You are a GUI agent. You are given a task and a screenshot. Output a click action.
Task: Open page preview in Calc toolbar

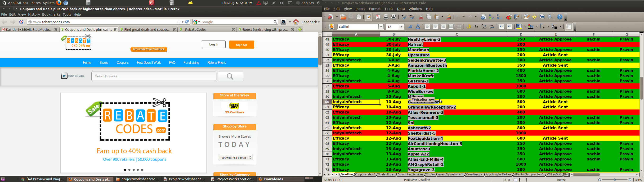pyautogui.click(x=394, y=17)
